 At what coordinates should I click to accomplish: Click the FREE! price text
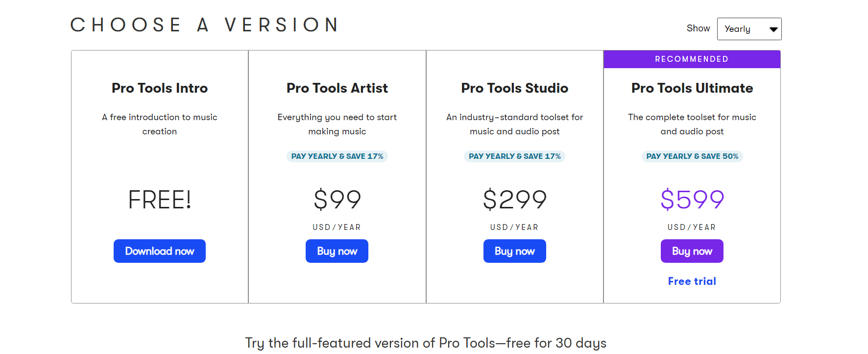pyautogui.click(x=160, y=200)
